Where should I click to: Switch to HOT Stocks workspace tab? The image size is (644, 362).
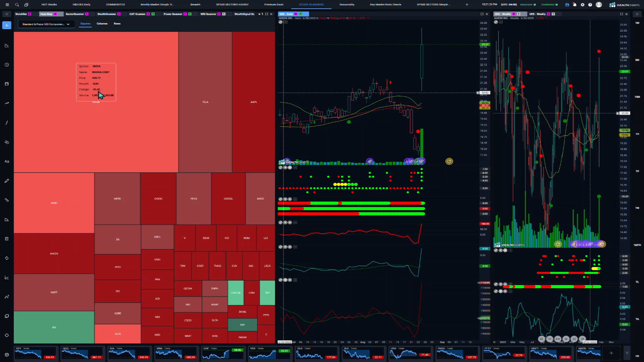tap(49, 5)
